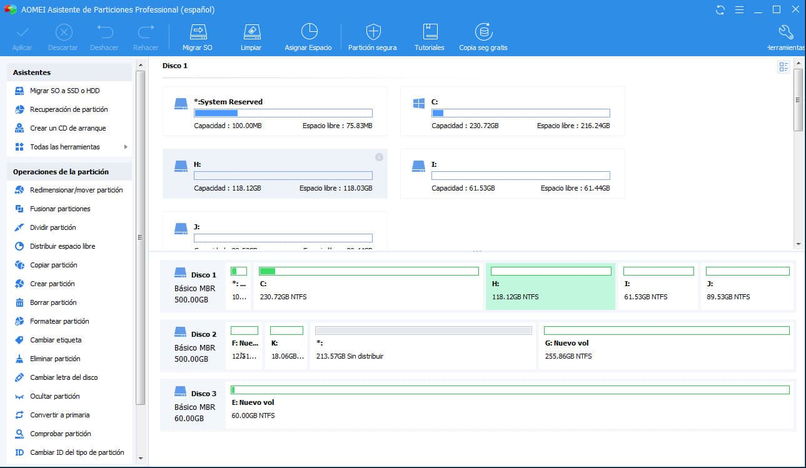Image resolution: width=806 pixels, height=468 pixels.
Task: Select Eliminar partición operation
Action: [x=55, y=359]
